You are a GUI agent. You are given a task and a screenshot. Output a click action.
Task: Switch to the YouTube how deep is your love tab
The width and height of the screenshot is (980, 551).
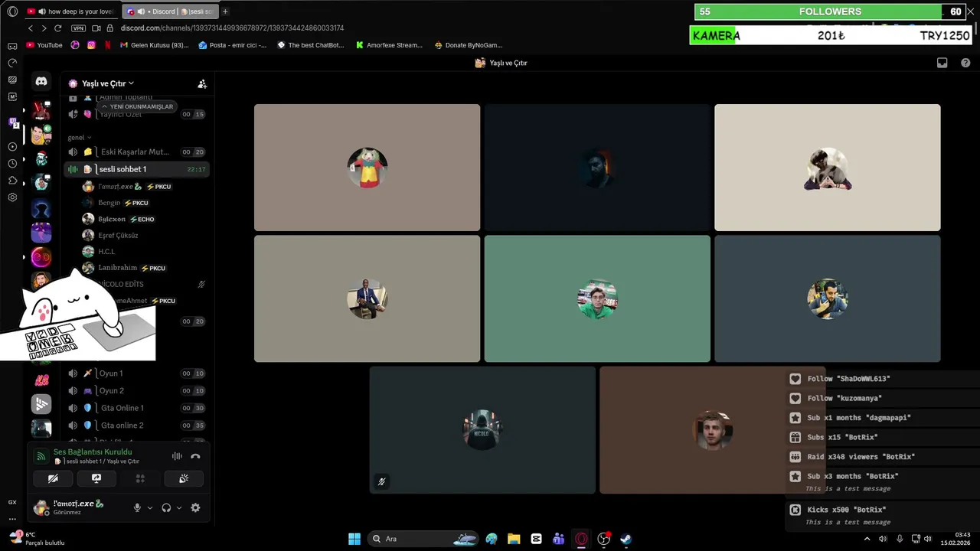pos(70,11)
